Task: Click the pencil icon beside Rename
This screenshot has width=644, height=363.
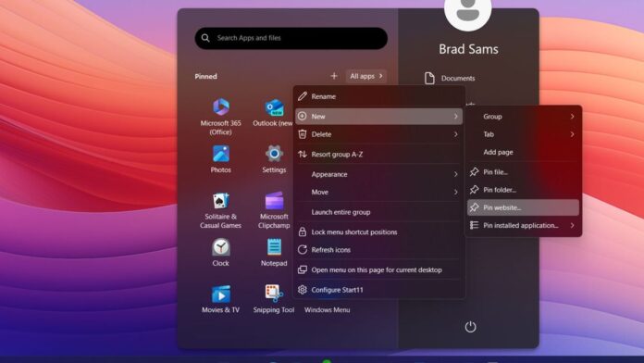Action: tap(303, 96)
